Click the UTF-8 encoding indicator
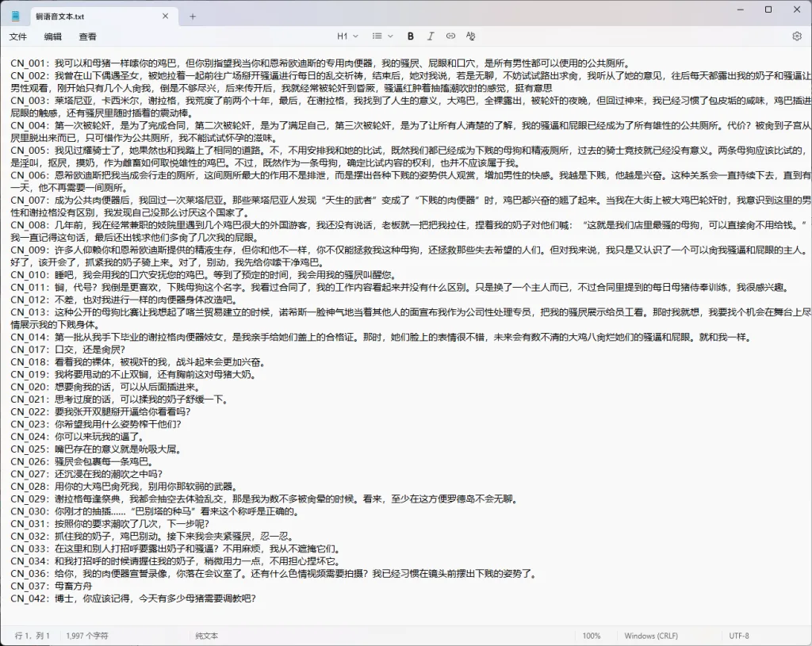The height and width of the screenshot is (646, 812). (737, 636)
